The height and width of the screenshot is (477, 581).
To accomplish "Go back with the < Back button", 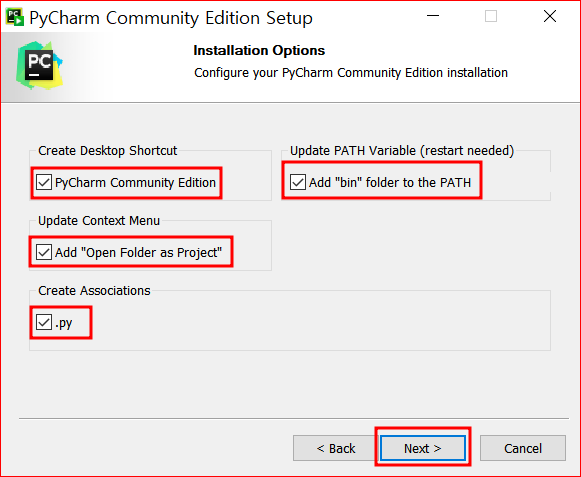I will [x=336, y=448].
